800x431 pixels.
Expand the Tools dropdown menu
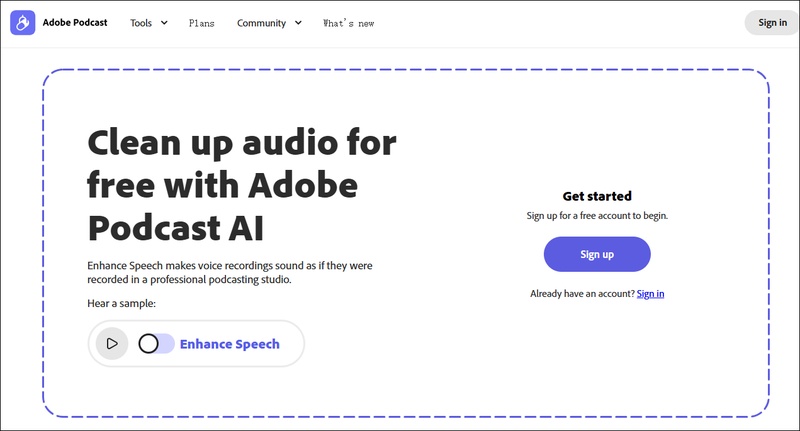click(148, 23)
